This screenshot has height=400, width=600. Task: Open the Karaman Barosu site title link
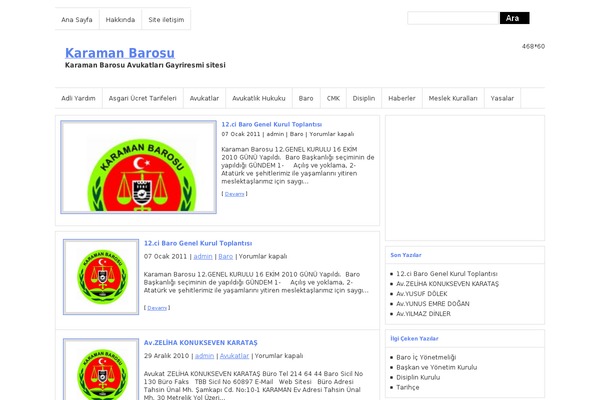tap(120, 53)
